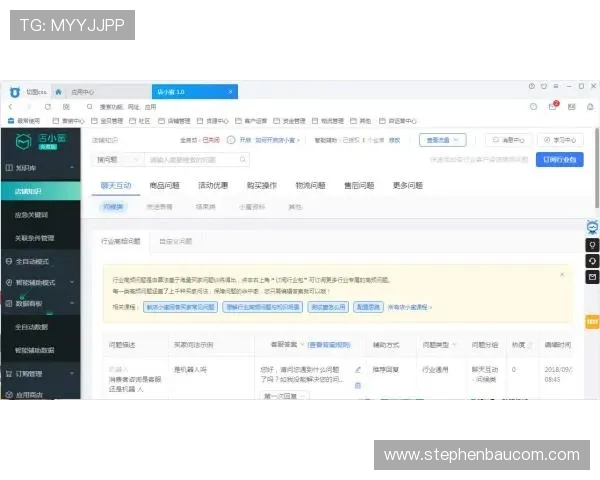Expand the 智能辅助模式 sidebar arrow
Image resolution: width=600 pixels, height=480 pixels.
point(72,282)
